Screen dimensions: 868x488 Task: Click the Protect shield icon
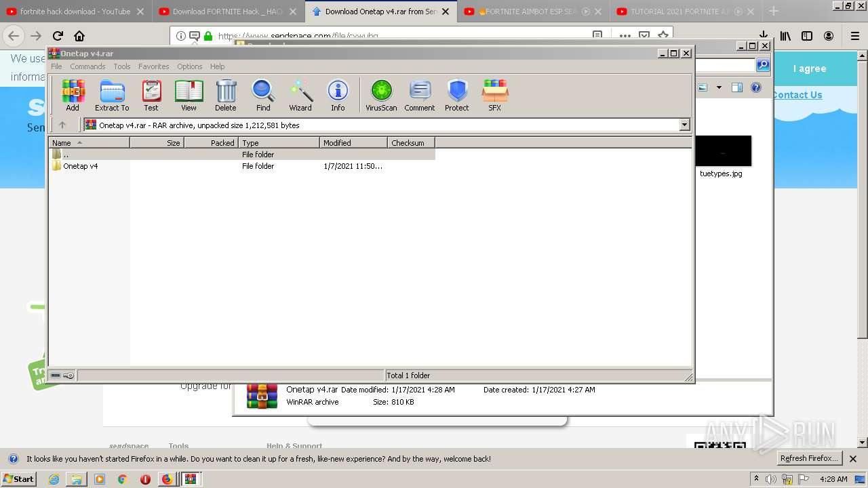457,95
